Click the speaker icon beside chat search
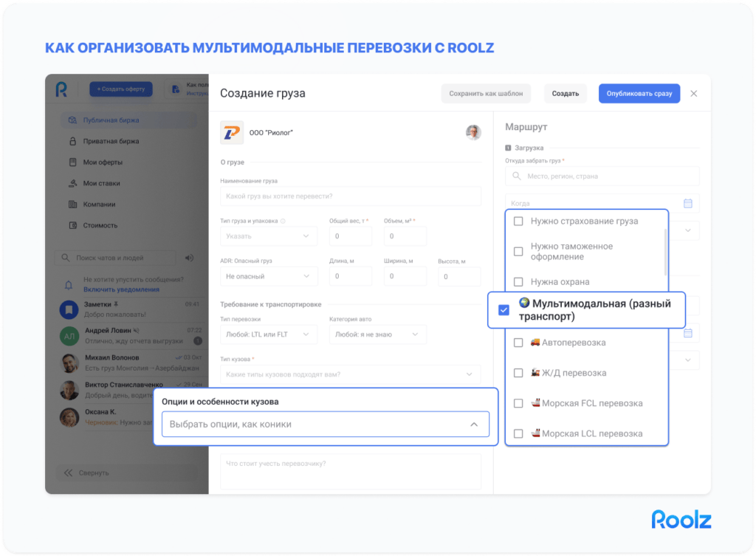The image size is (756, 556). (x=190, y=257)
